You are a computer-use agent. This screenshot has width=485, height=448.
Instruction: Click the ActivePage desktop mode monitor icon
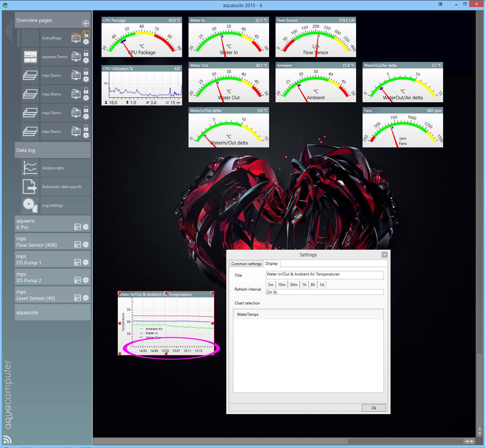76,38
